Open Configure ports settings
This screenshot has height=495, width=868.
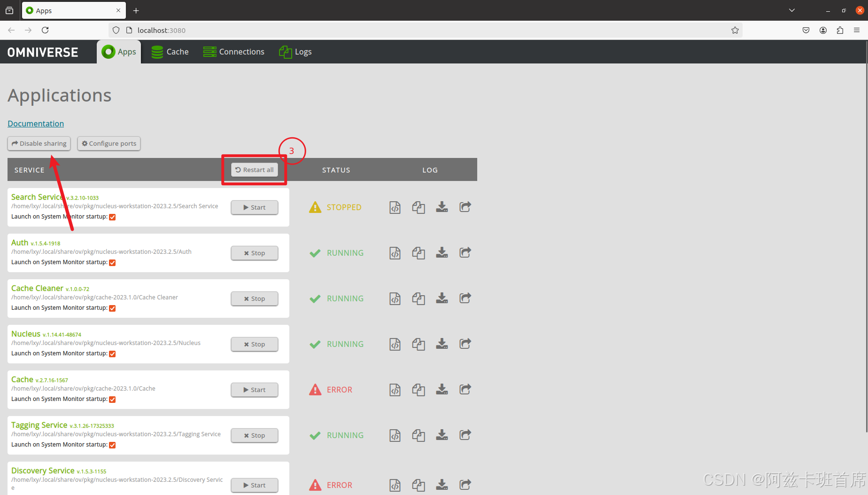pyautogui.click(x=109, y=143)
